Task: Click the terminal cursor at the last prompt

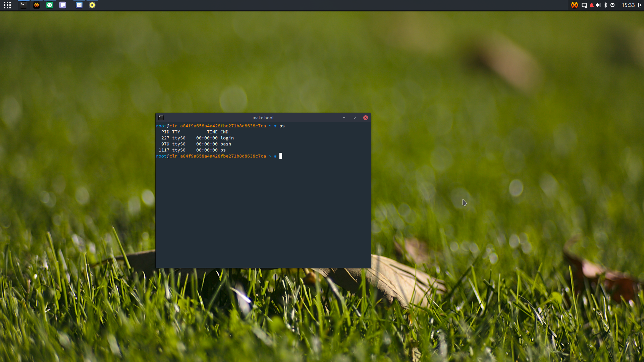Action: click(x=281, y=156)
